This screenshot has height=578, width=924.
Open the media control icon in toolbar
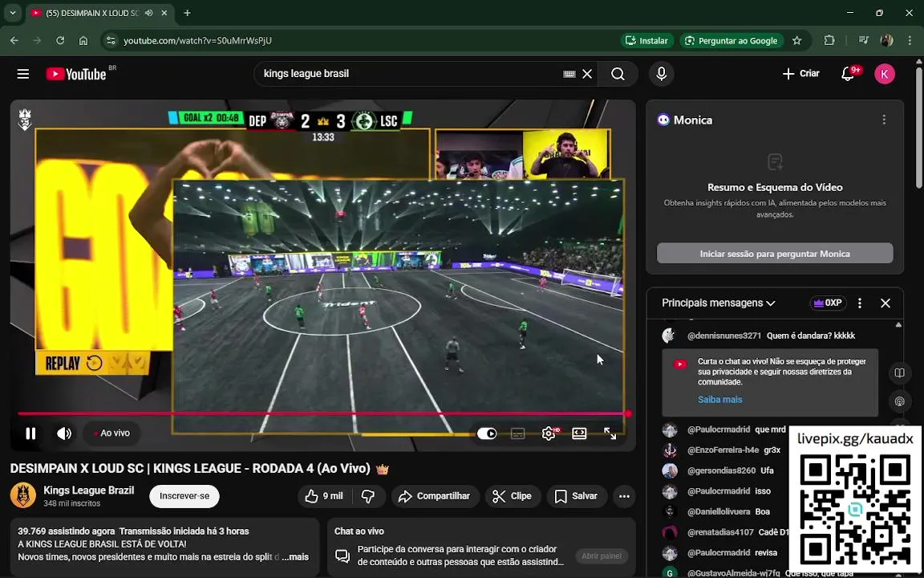[863, 41]
